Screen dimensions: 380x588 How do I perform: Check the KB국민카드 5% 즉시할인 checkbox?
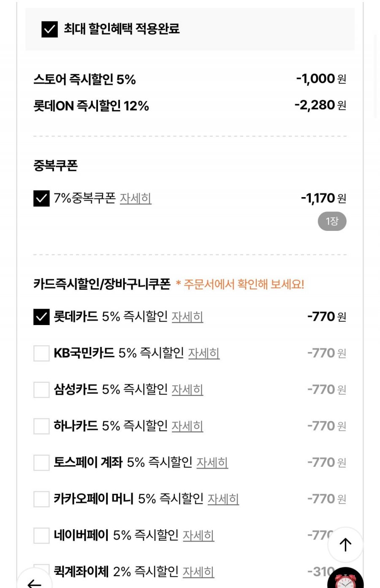coord(41,353)
